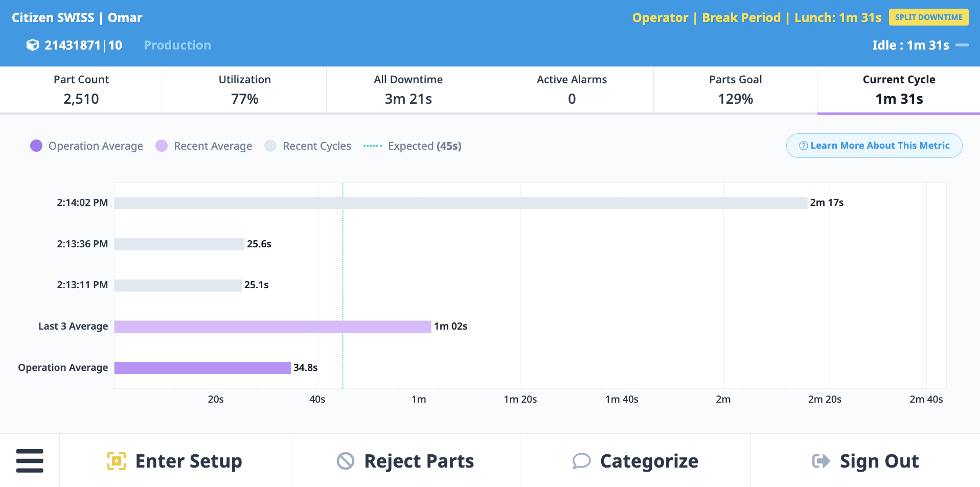Screen dimensions: 980x487
Task: Click the Categorize speech bubble icon
Action: [x=581, y=461]
